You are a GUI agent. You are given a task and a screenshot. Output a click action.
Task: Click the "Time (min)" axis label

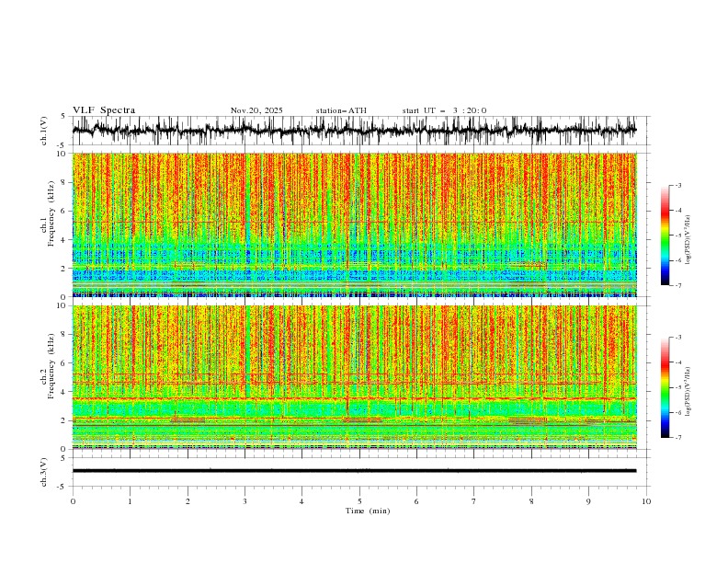coord(368,511)
